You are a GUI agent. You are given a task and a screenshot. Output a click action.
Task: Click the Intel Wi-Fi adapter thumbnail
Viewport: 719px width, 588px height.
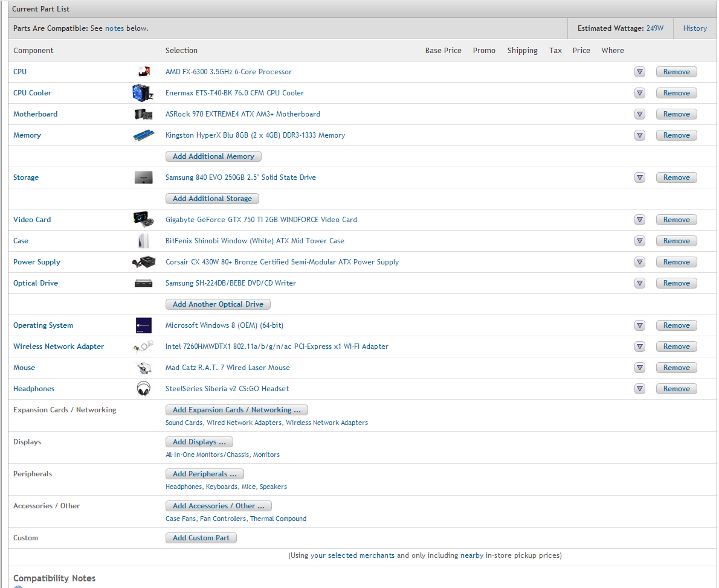coord(144,347)
